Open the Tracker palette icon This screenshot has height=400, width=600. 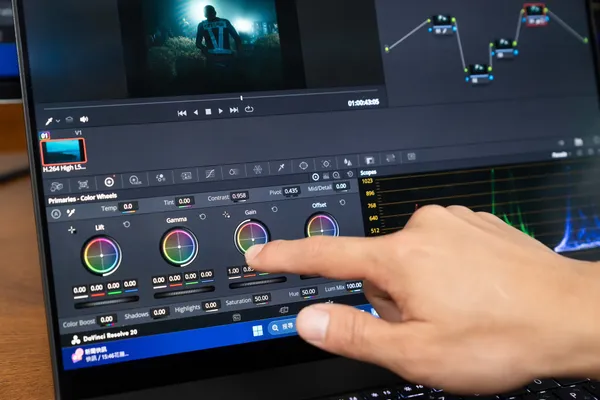[326, 163]
